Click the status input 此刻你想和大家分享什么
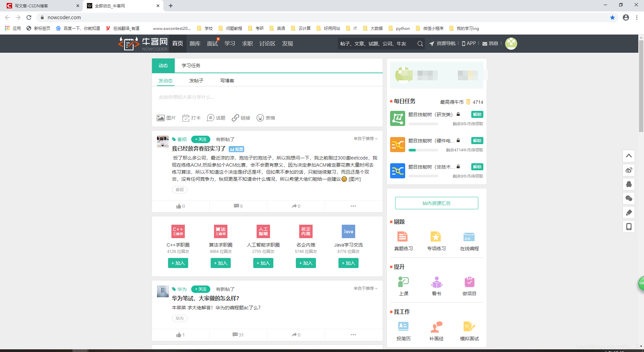The height and width of the screenshot is (352, 644). tap(235, 97)
